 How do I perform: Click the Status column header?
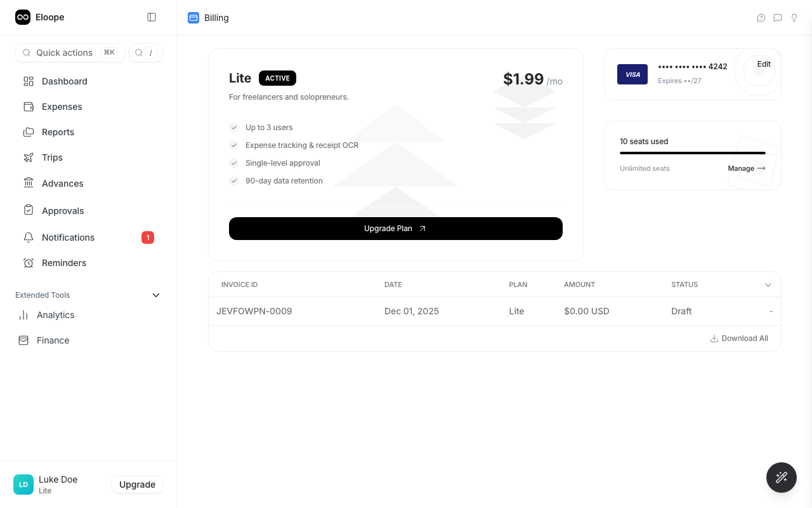click(684, 284)
